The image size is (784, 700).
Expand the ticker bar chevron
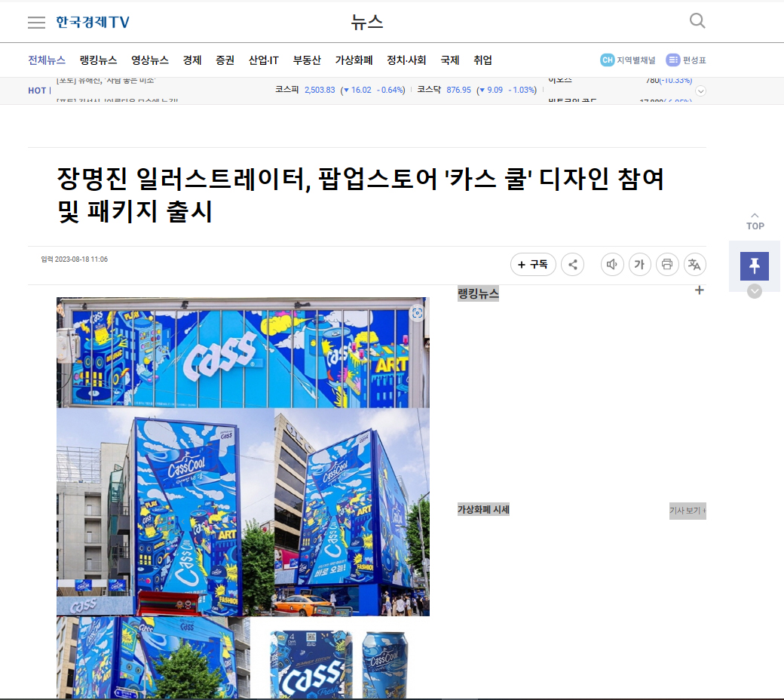[700, 91]
